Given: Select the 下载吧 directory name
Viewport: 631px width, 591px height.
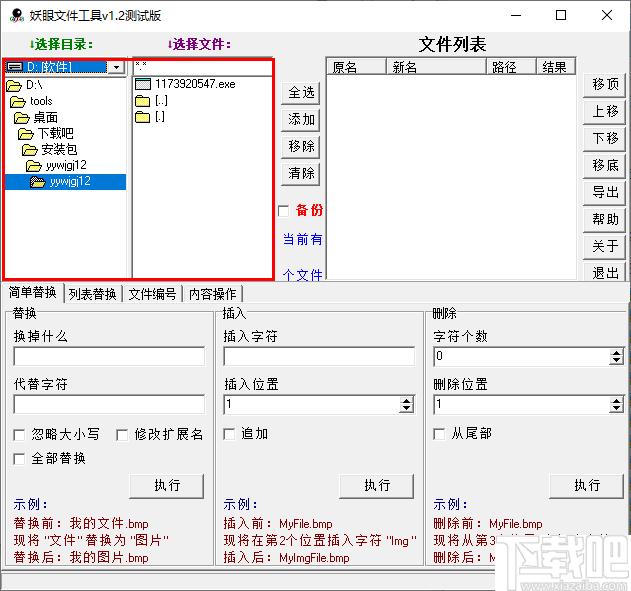Looking at the screenshot, I should point(56,133).
